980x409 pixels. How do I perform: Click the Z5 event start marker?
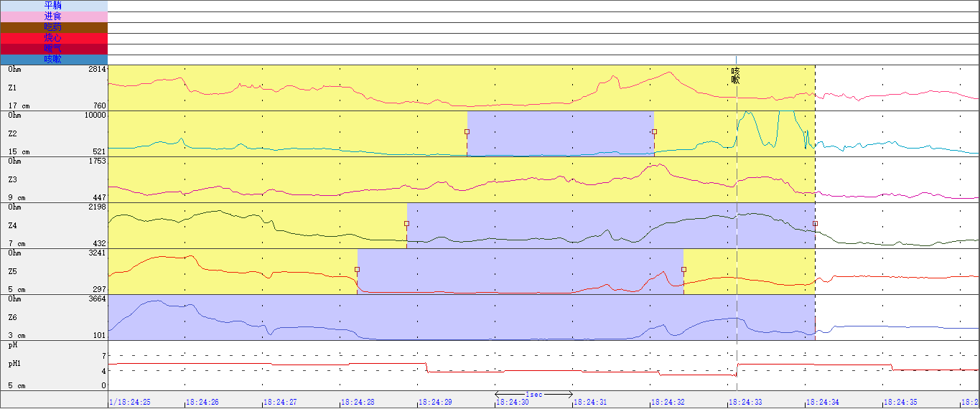click(x=357, y=270)
